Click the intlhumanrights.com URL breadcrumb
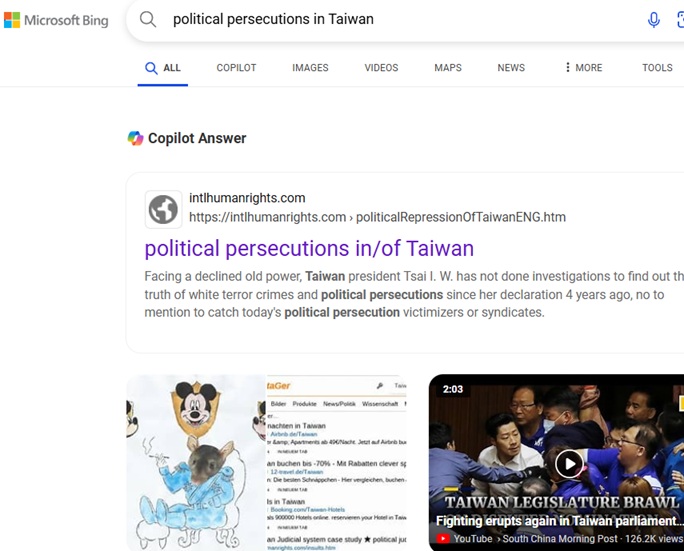Viewport: 684px width, 551px height. tap(377, 217)
